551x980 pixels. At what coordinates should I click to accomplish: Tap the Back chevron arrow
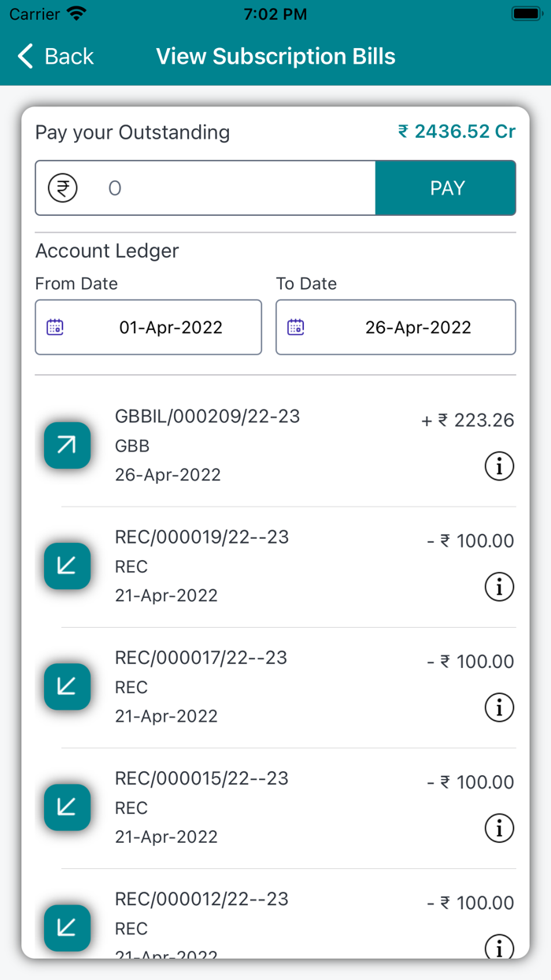(x=26, y=57)
